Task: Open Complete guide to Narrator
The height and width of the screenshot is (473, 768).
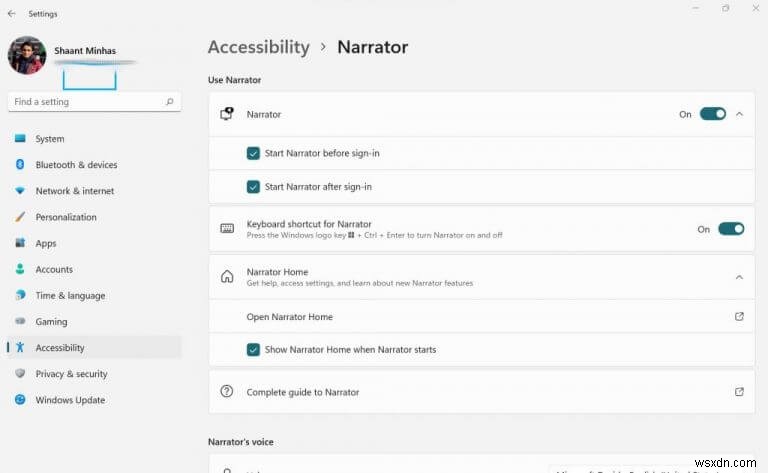Action: (x=303, y=392)
